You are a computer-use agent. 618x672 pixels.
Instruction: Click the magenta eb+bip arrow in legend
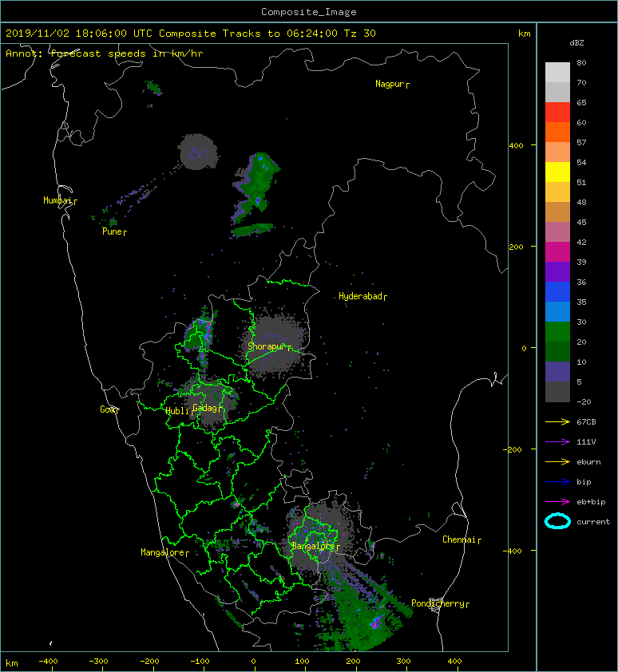pyautogui.click(x=557, y=502)
